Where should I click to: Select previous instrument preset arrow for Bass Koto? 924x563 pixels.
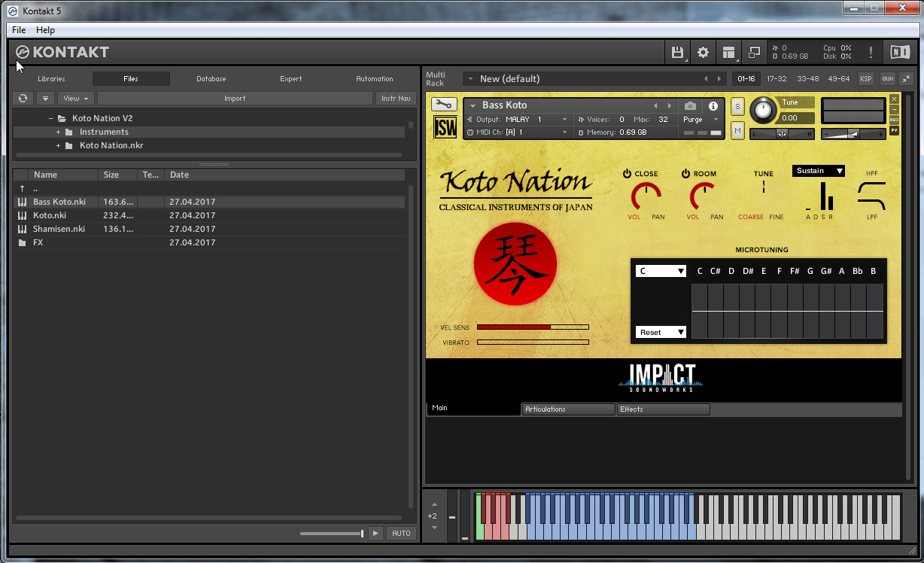point(655,106)
